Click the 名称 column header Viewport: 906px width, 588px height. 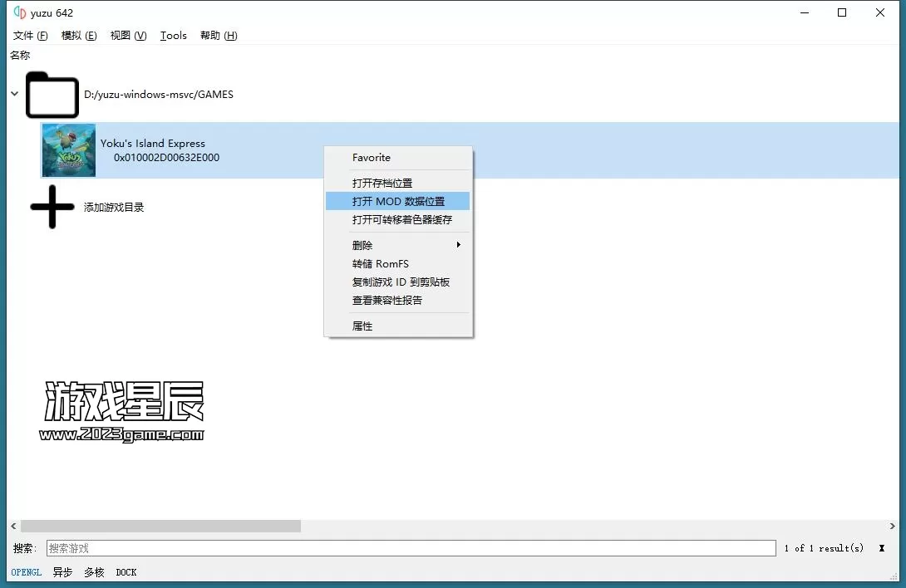point(20,55)
